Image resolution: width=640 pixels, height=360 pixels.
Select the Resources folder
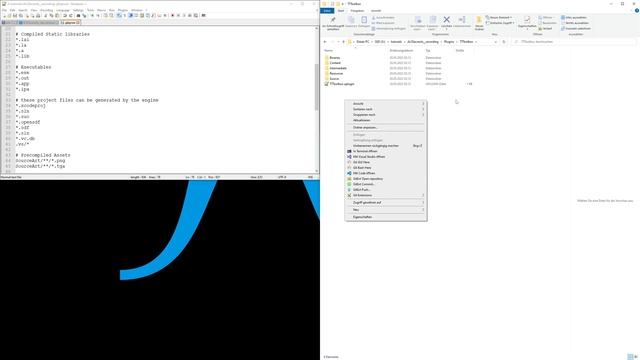coord(336,73)
